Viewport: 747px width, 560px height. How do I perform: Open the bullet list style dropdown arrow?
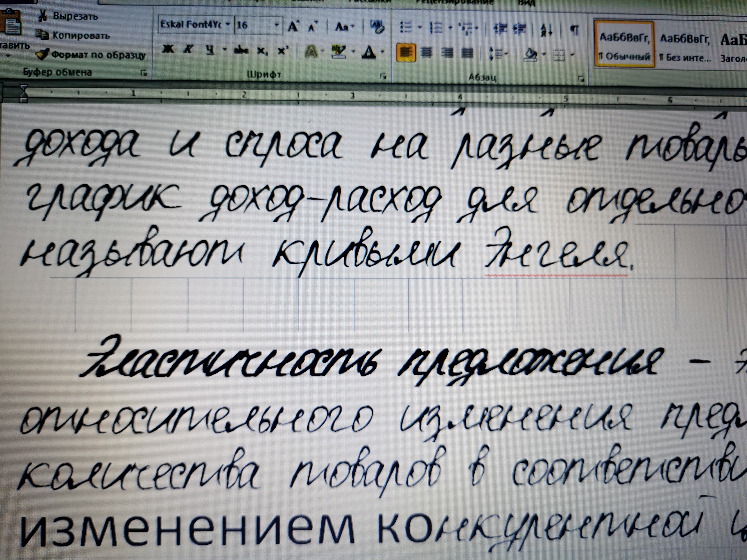420,28
